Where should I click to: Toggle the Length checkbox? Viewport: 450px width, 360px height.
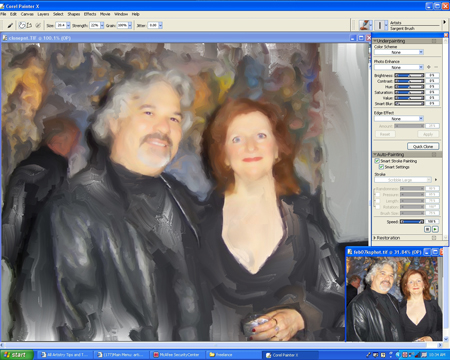coord(378,201)
